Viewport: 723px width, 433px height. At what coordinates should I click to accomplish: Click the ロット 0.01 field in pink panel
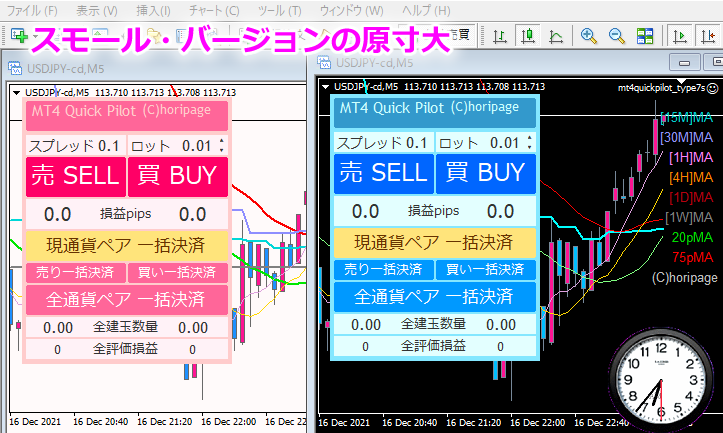(178, 146)
